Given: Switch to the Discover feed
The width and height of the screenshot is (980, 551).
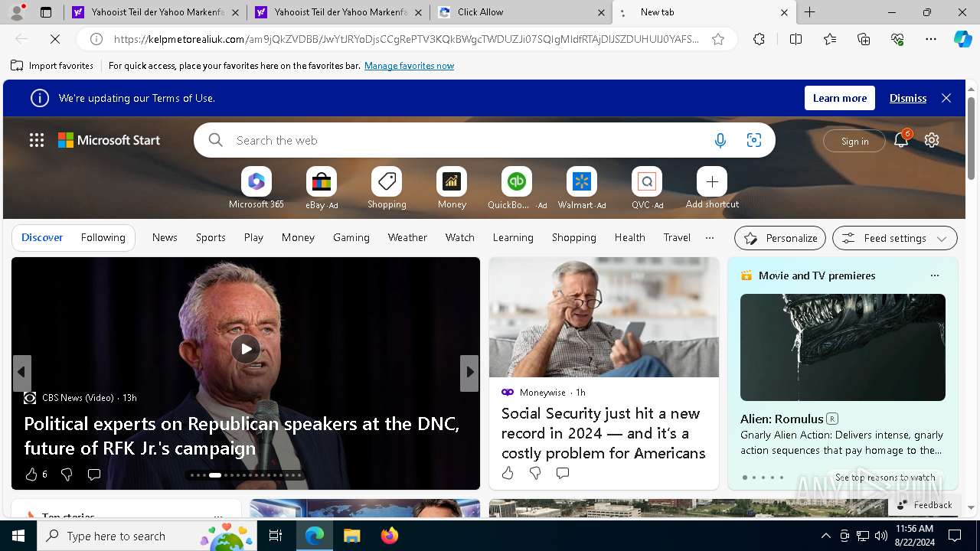Looking at the screenshot, I should pos(42,238).
